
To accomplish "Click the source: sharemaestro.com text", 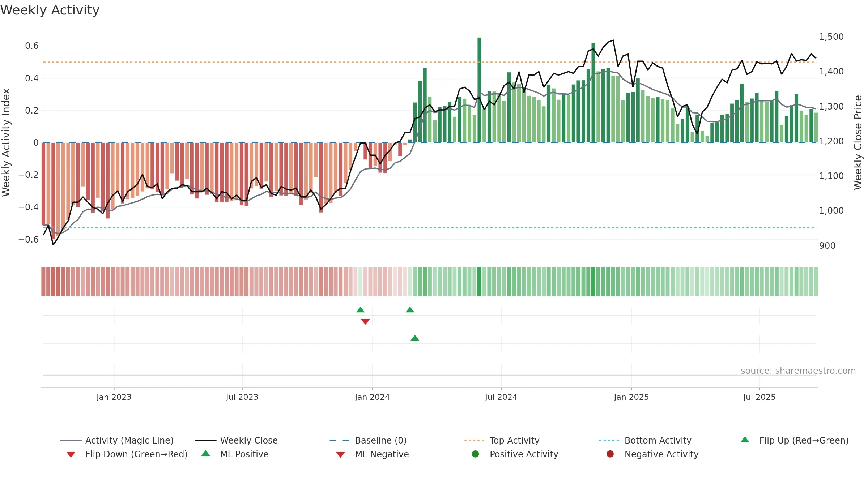I will pos(798,371).
